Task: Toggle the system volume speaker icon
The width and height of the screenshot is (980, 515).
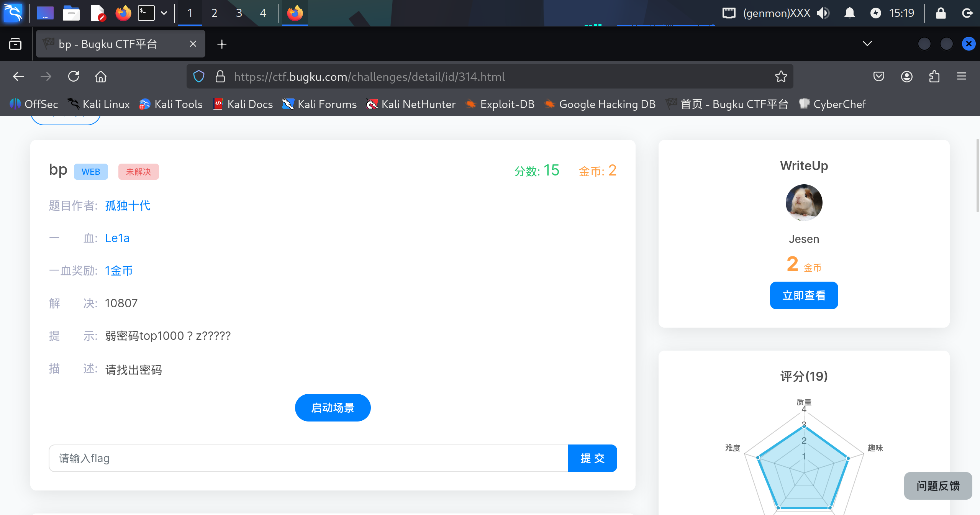Action: click(x=823, y=13)
